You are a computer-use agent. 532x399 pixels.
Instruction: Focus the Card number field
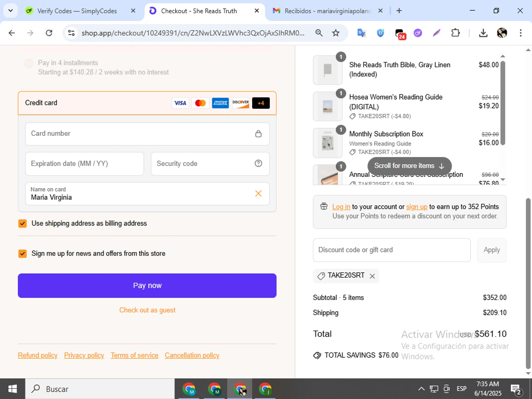coord(147,134)
